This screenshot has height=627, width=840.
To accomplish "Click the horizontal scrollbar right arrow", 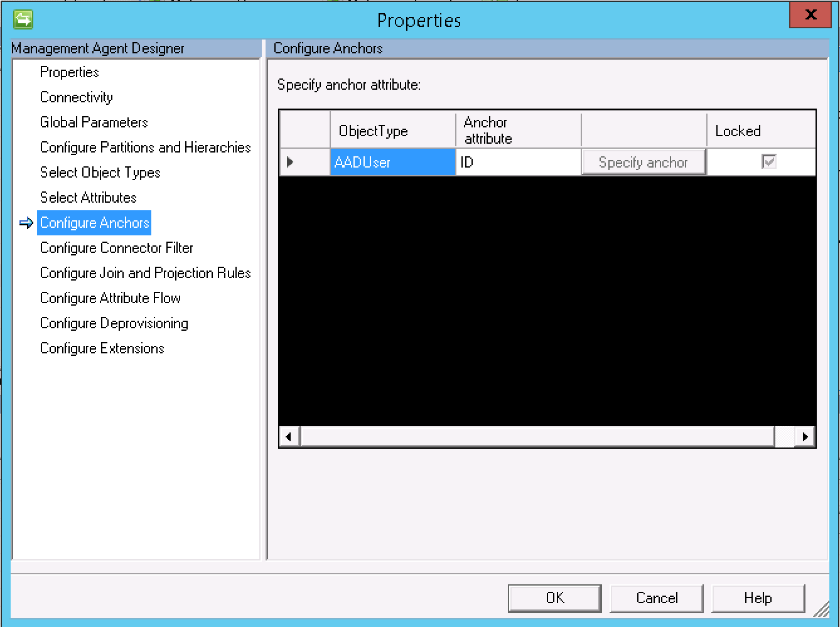I will [x=805, y=436].
